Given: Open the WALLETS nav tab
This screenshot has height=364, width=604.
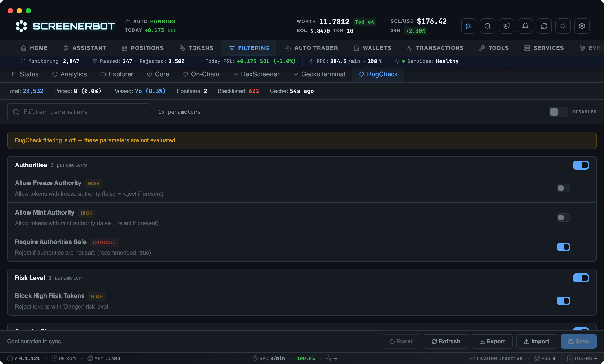Looking at the screenshot, I should pyautogui.click(x=372, y=48).
